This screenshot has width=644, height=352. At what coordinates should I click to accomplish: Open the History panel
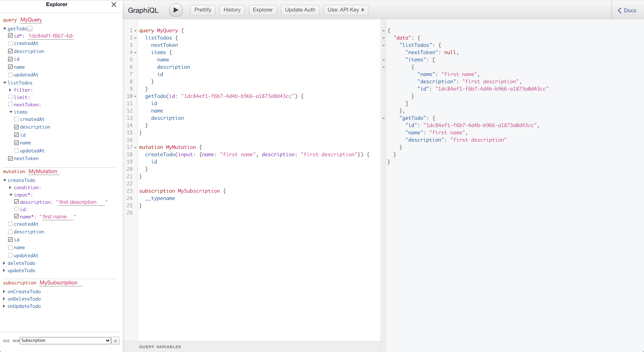click(x=232, y=10)
